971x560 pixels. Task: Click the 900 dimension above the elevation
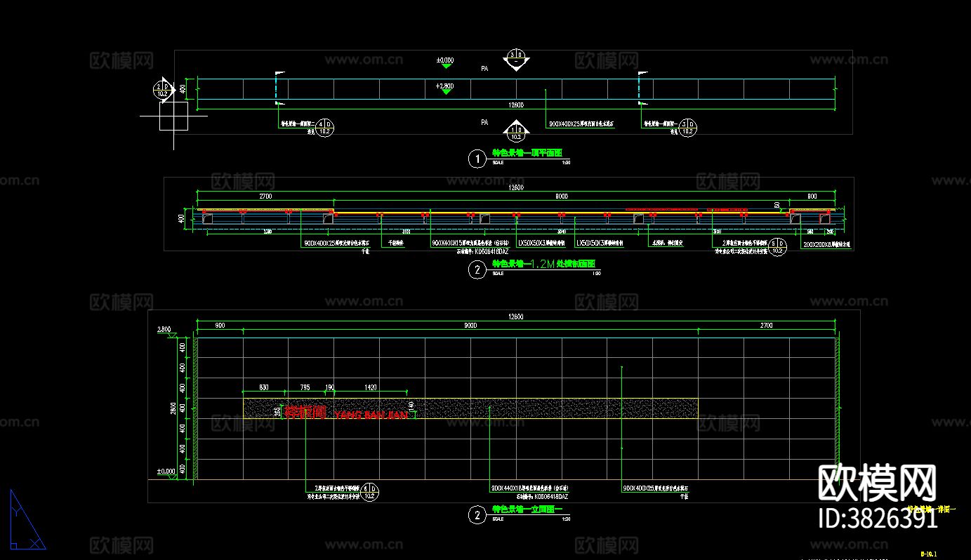pos(220,326)
